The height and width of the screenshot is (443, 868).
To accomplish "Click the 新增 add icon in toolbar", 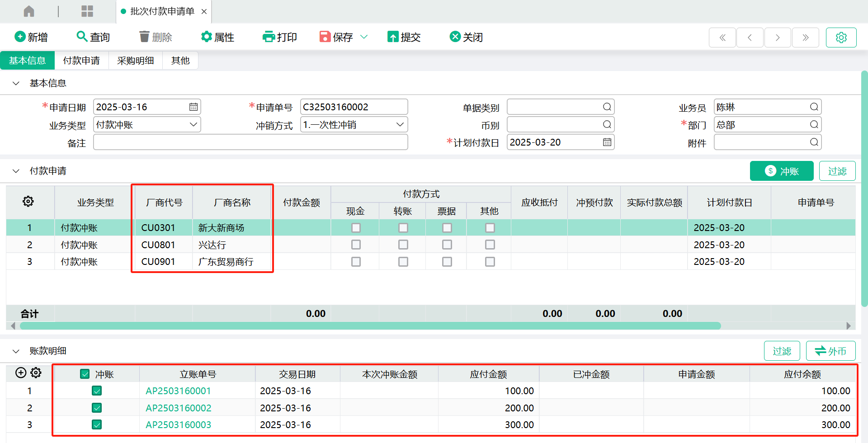I will pyautogui.click(x=20, y=37).
